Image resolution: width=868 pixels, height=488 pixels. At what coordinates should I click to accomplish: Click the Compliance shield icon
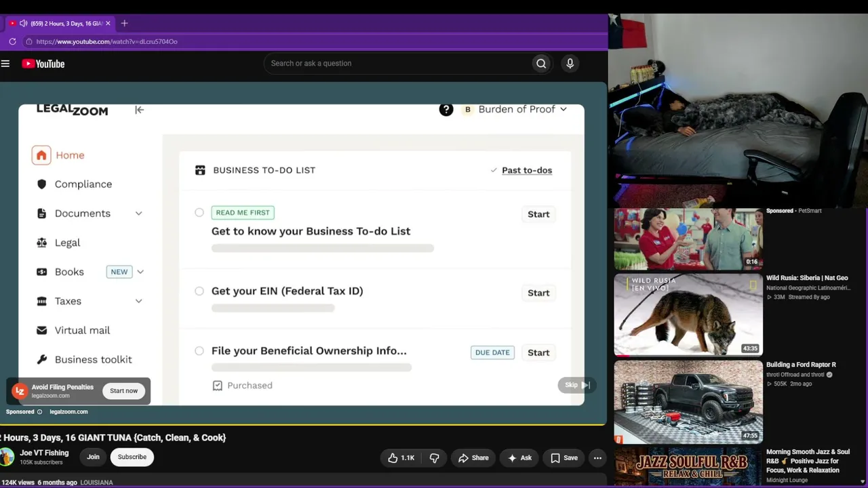[41, 184]
